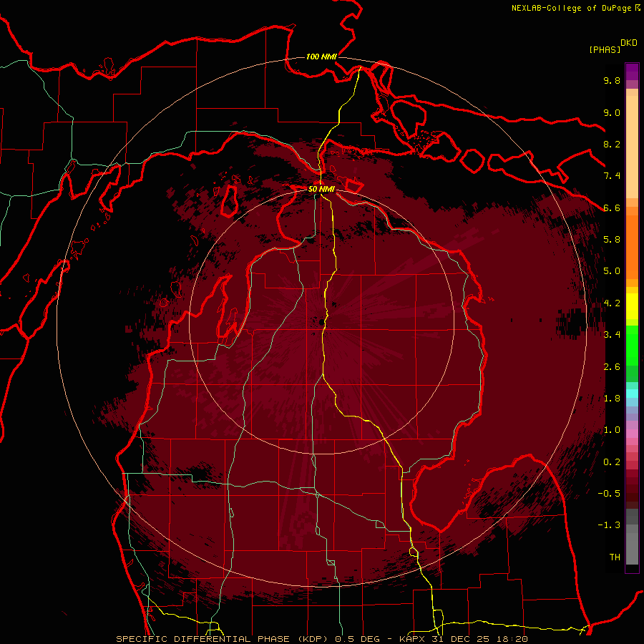Click the 18:20 timestamp
This screenshot has height=644, width=644.
(x=512, y=639)
